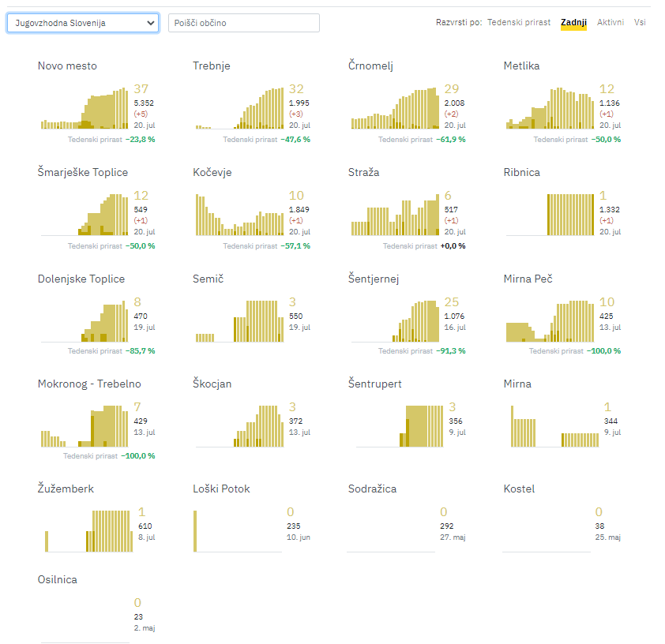665x644 pixels.
Task: Open the Črnomelj municipality title
Action: tap(370, 66)
